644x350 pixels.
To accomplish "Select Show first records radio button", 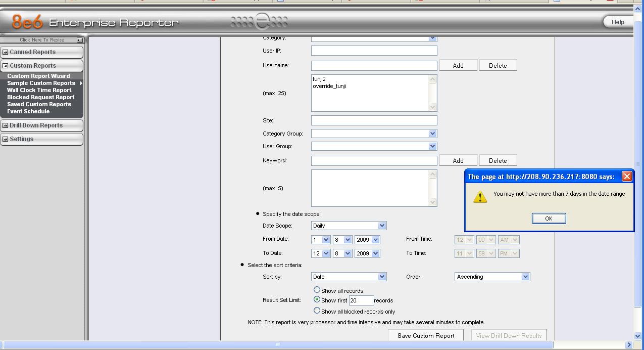I will (x=317, y=299).
